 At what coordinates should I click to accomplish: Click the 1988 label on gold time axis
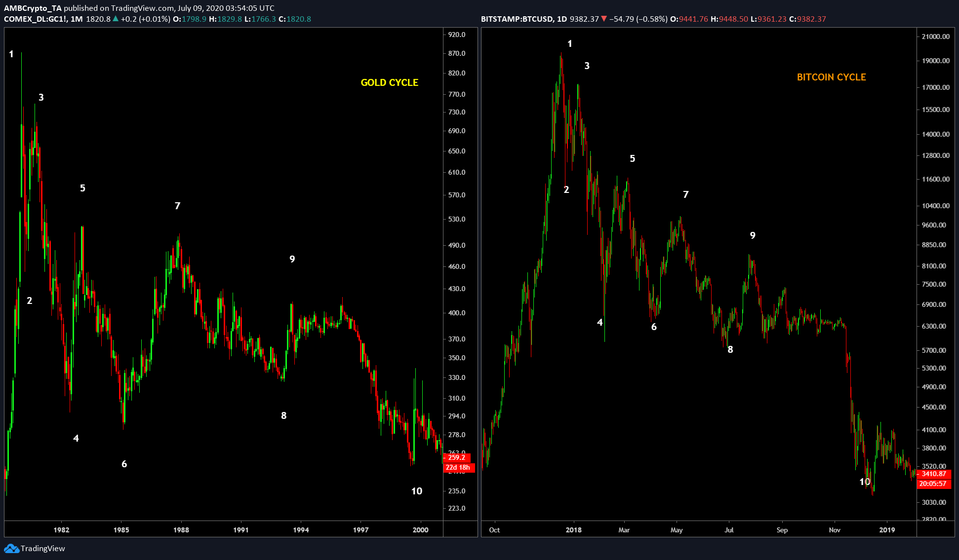pyautogui.click(x=181, y=530)
